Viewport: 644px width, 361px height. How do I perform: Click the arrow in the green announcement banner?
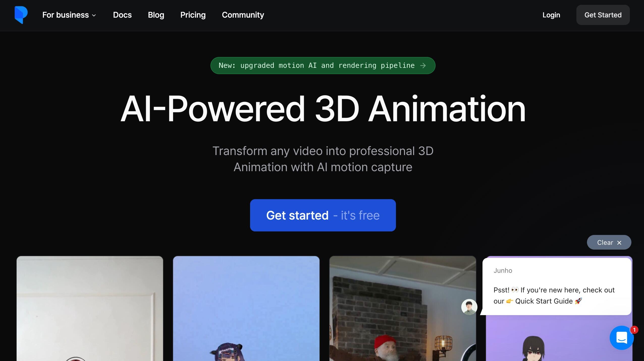(423, 66)
